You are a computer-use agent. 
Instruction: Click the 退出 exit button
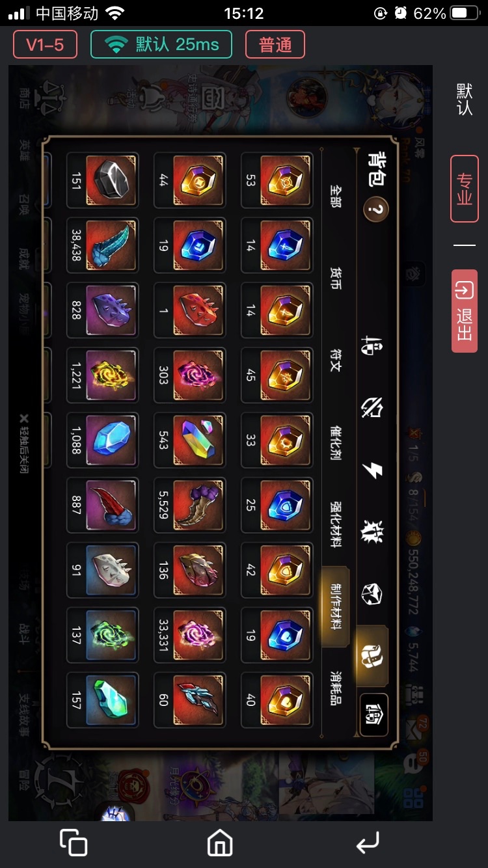point(465,311)
